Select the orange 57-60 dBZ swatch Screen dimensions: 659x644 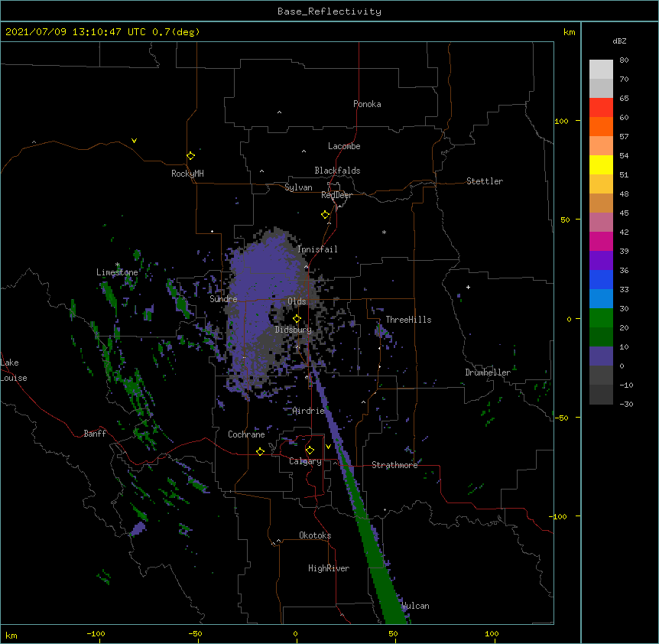[x=601, y=126]
